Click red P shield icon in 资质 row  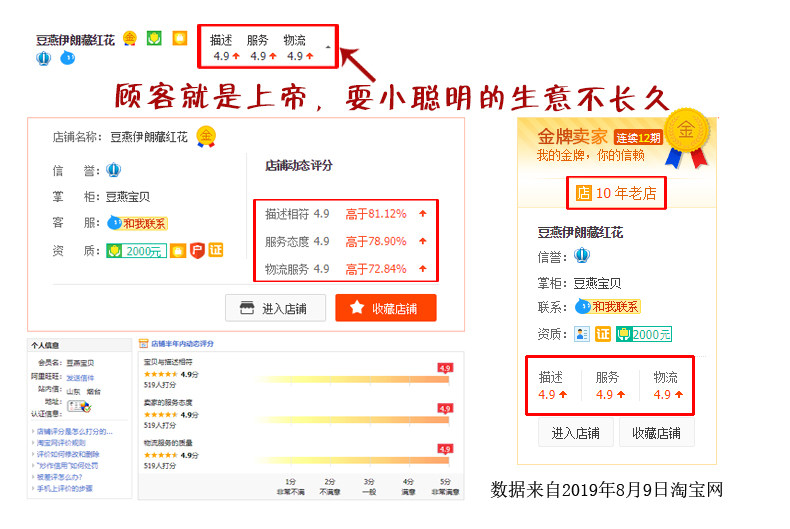click(197, 250)
